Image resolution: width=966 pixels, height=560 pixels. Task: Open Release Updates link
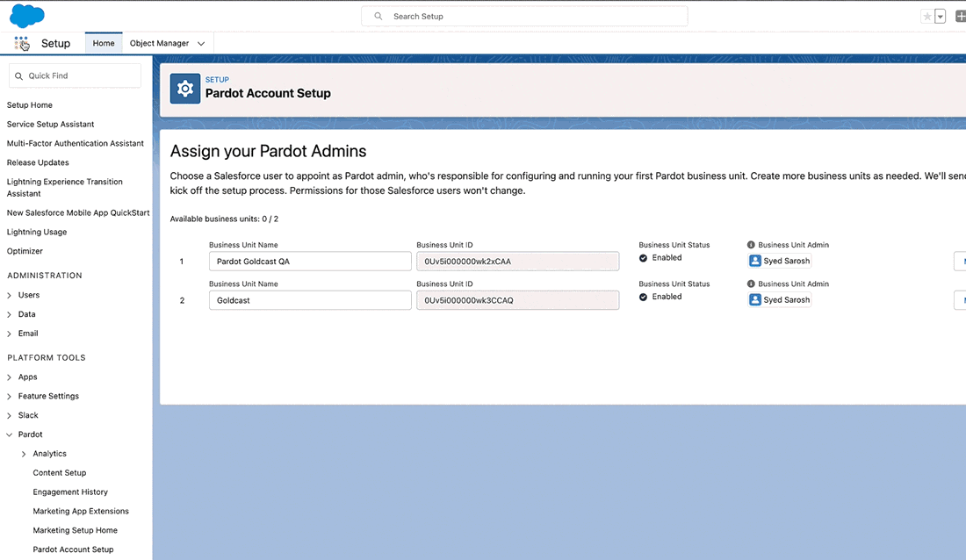[x=38, y=162]
